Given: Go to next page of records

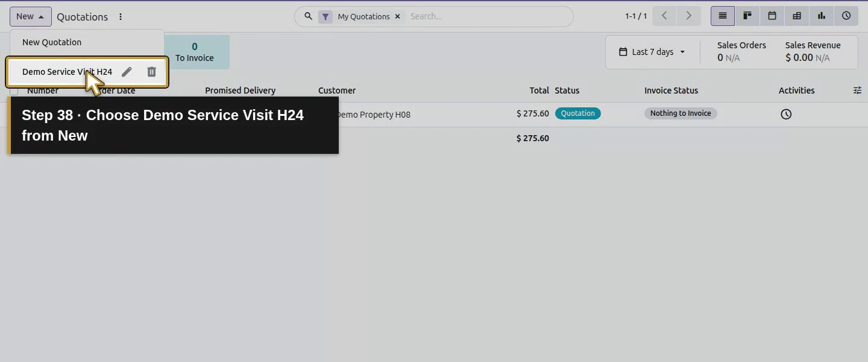Looking at the screenshot, I should 688,16.
